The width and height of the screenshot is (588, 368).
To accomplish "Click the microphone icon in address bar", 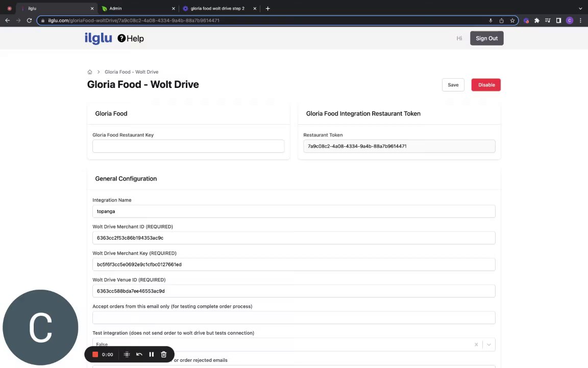I will pyautogui.click(x=491, y=20).
